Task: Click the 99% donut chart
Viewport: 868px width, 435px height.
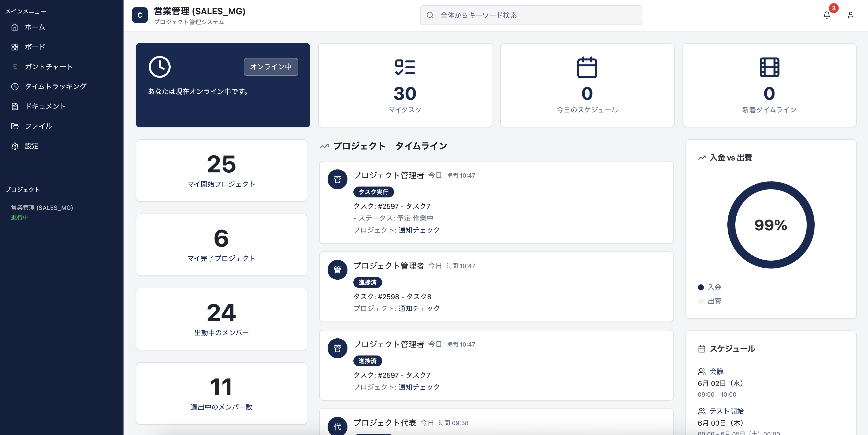Action: pyautogui.click(x=770, y=226)
